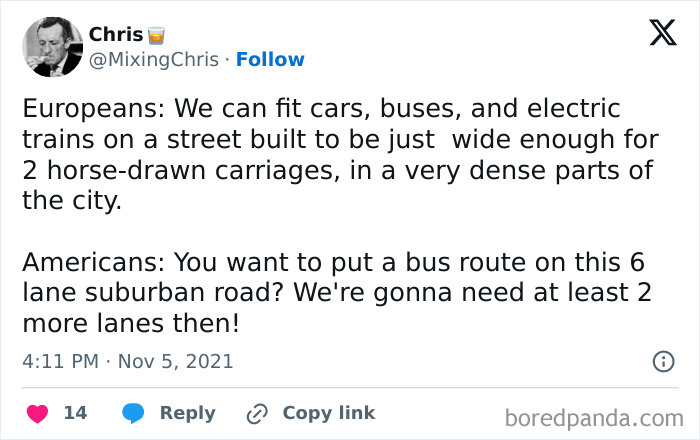The width and height of the screenshot is (700, 440).
Task: Like the tweet with the heart icon
Action: pos(36,413)
